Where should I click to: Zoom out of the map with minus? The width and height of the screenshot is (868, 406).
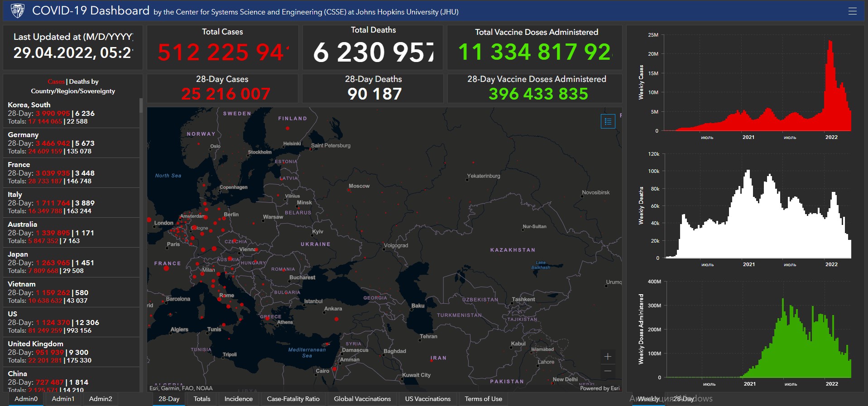click(x=608, y=371)
